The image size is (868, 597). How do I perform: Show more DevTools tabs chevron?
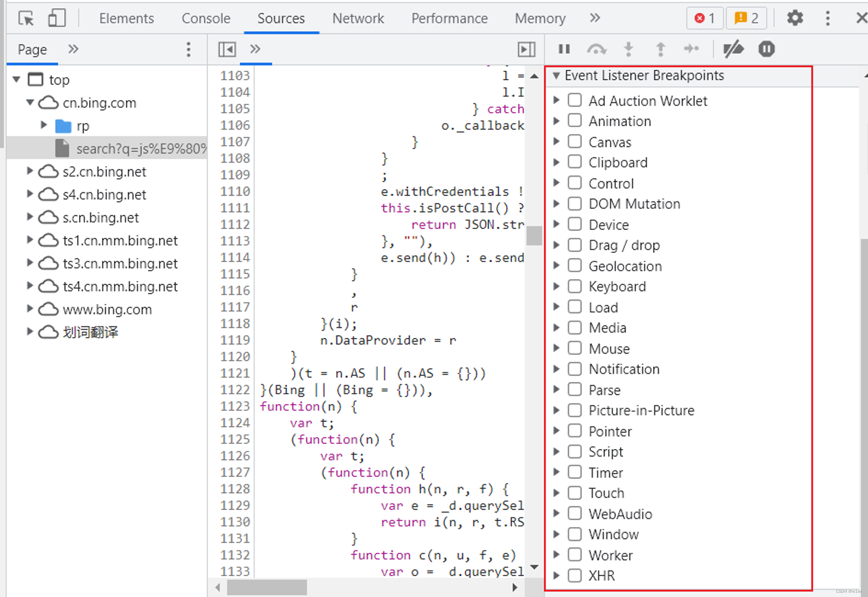(x=595, y=18)
